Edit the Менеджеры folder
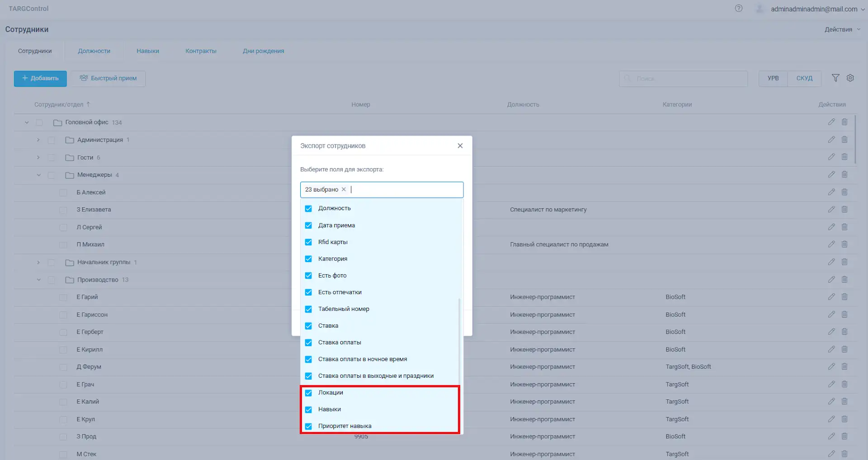The width and height of the screenshot is (868, 460). (831, 174)
